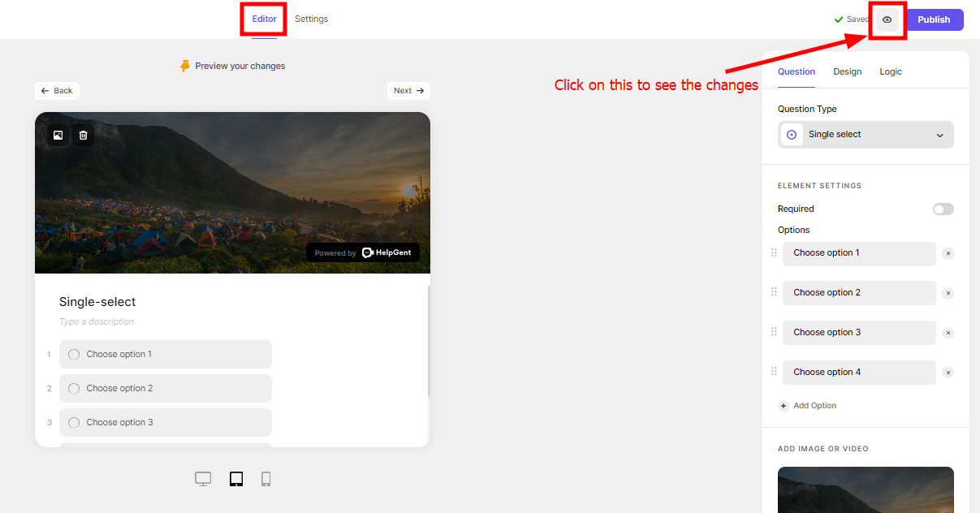The height and width of the screenshot is (513, 980).
Task: Remove Choose option 2 via x icon
Action: (948, 294)
